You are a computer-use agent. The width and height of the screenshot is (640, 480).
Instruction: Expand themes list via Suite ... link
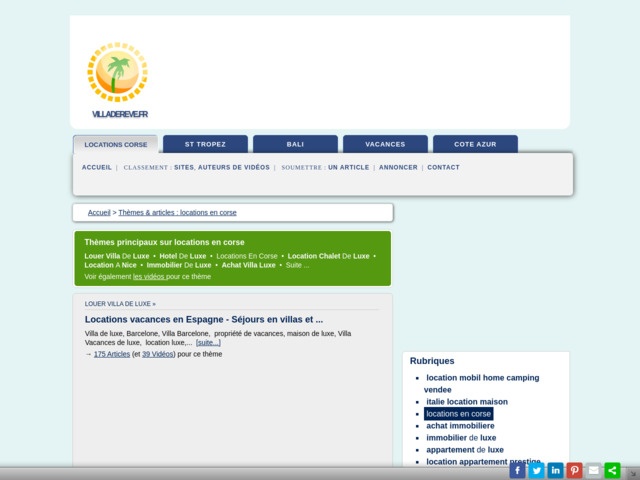click(297, 265)
